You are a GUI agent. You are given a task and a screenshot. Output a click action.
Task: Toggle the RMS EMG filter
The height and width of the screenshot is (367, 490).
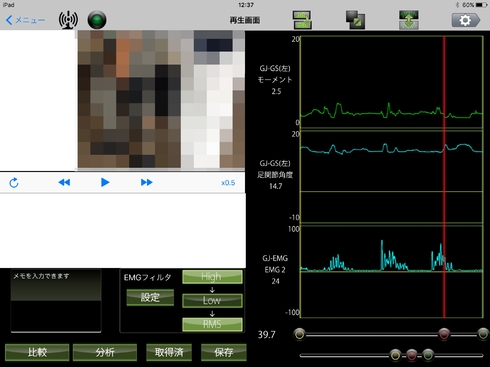click(212, 324)
